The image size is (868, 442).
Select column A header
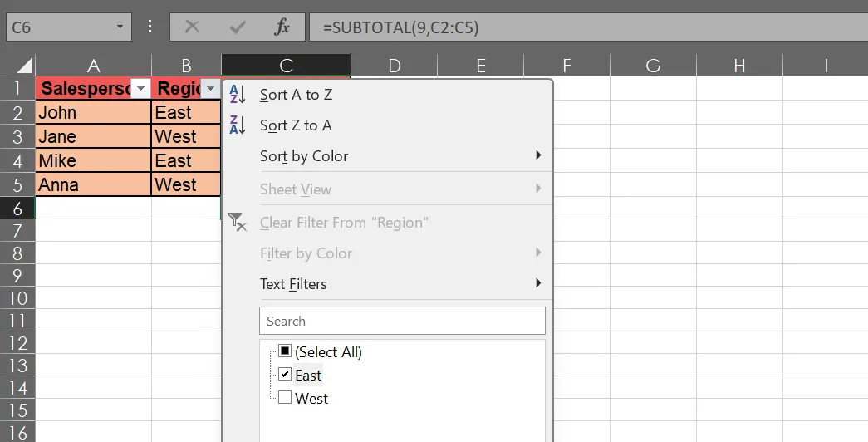pyautogui.click(x=94, y=66)
